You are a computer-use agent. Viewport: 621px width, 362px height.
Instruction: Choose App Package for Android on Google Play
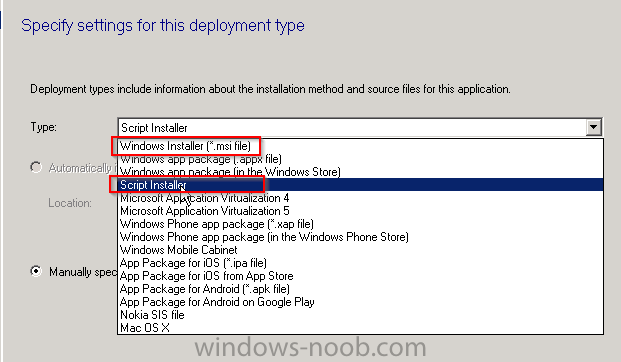[x=361, y=302]
